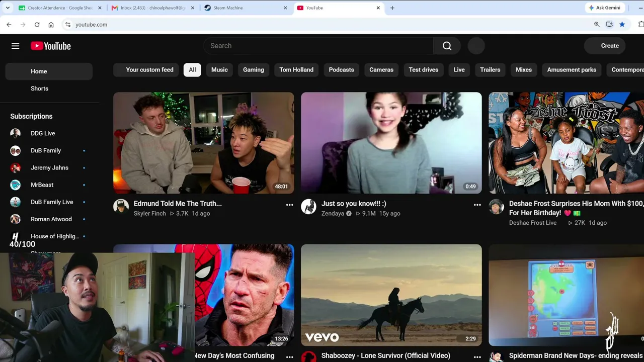Go back using the browser back arrow
The image size is (644, 362).
pyautogui.click(x=9, y=24)
